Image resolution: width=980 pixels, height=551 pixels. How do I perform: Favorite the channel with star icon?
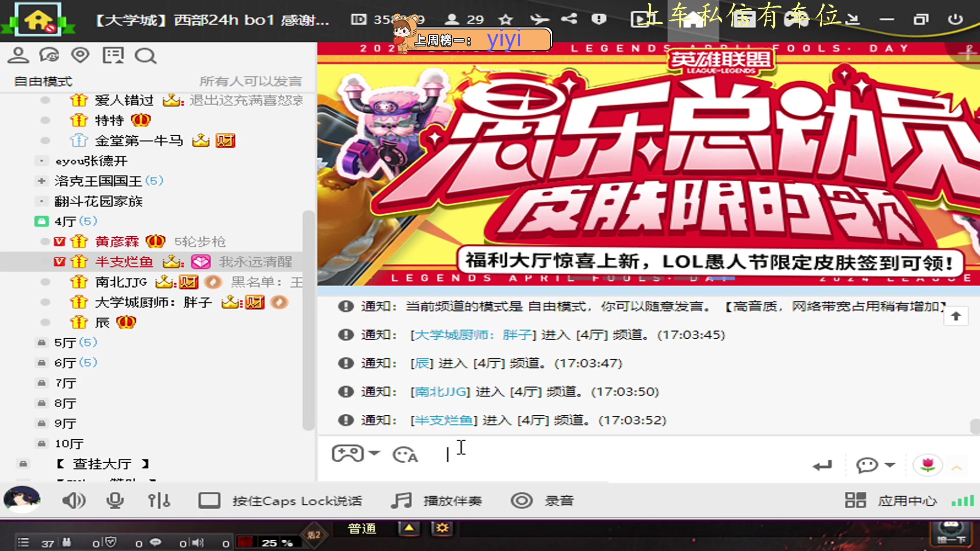pyautogui.click(x=505, y=19)
